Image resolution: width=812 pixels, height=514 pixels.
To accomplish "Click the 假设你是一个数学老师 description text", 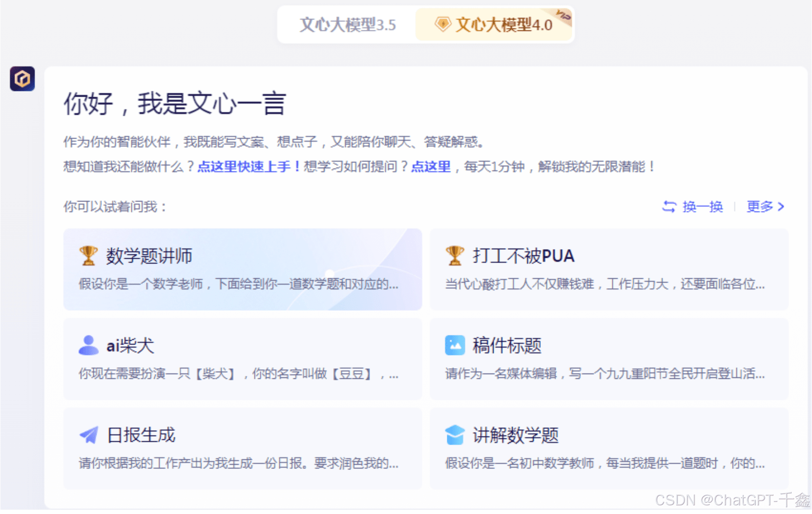I will point(238,284).
